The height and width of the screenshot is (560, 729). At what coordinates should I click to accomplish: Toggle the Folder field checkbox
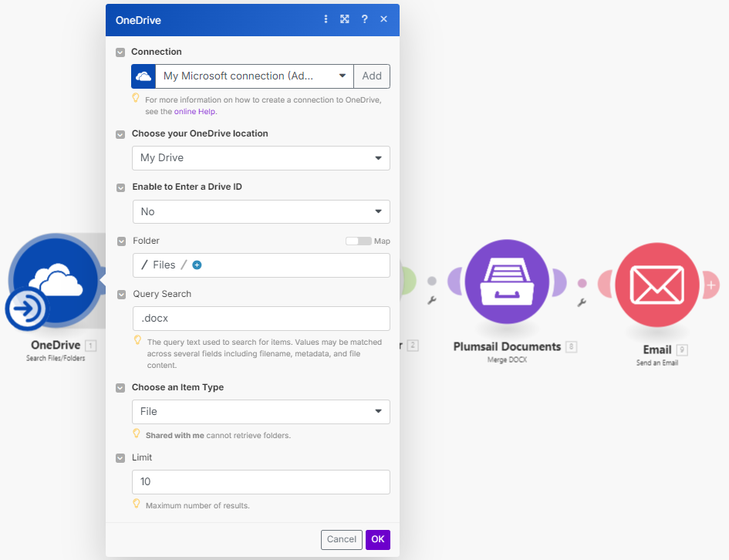[x=121, y=241]
